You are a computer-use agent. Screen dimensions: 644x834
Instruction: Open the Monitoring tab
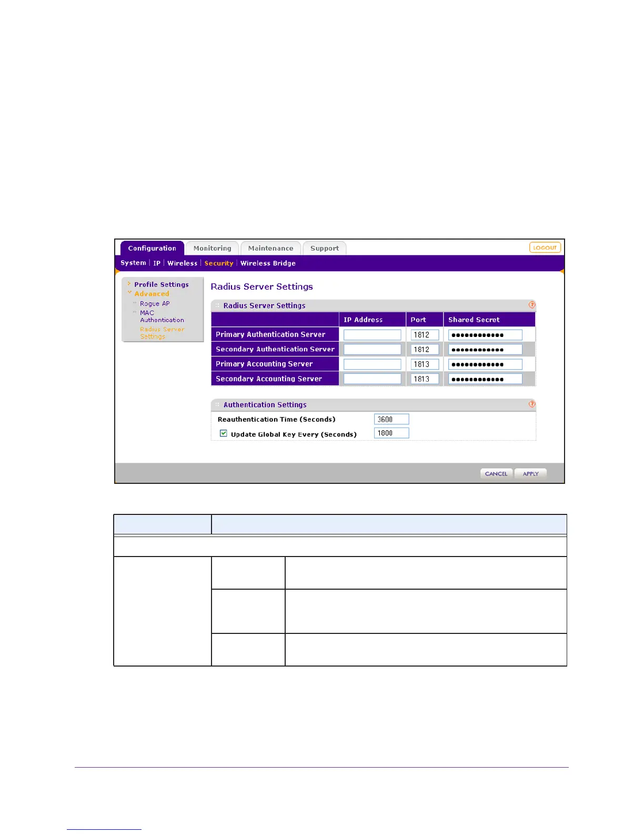coord(212,248)
